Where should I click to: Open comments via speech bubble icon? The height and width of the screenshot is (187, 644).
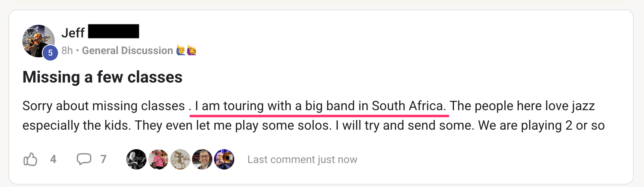click(x=84, y=159)
